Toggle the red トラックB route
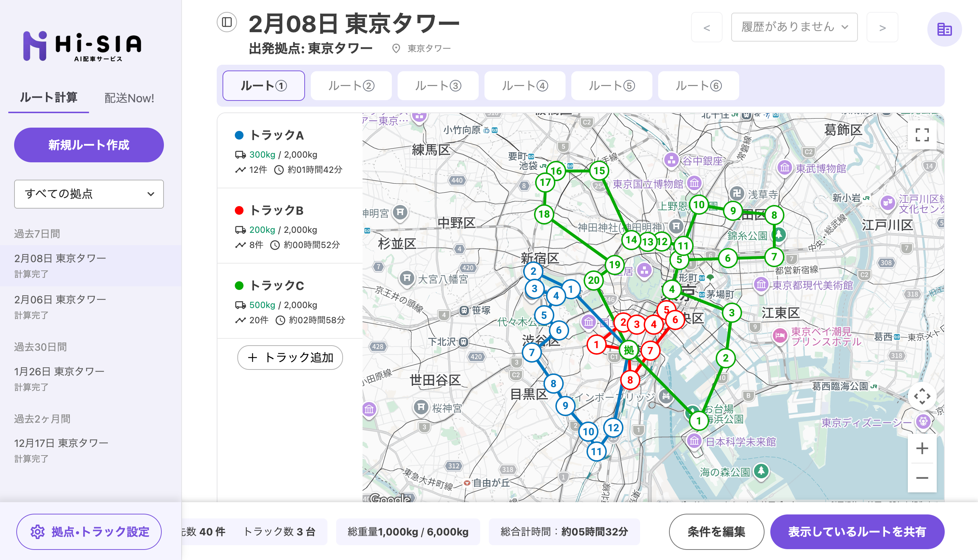Viewport: 978px width, 560px height. click(239, 210)
